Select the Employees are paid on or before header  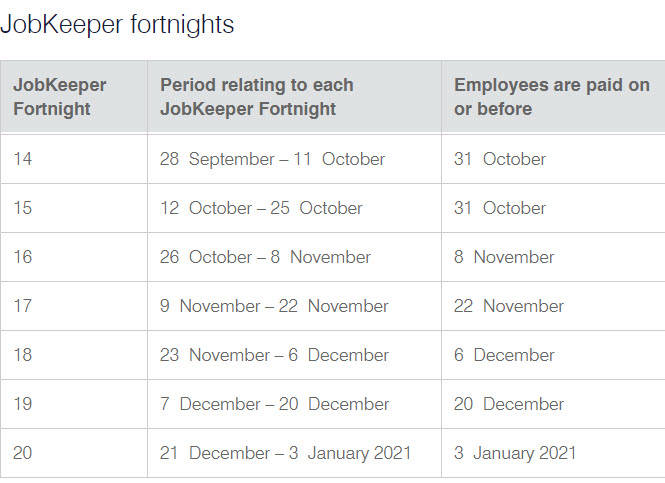552,97
